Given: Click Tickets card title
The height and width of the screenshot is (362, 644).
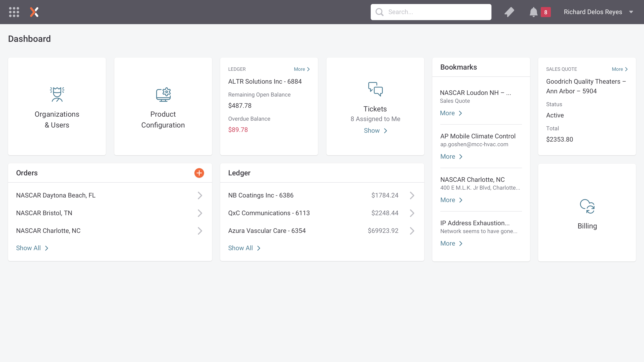Looking at the screenshot, I should pyautogui.click(x=375, y=109).
